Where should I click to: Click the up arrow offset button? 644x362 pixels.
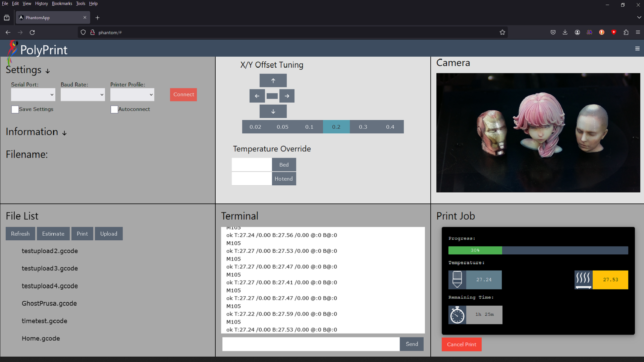point(273,80)
